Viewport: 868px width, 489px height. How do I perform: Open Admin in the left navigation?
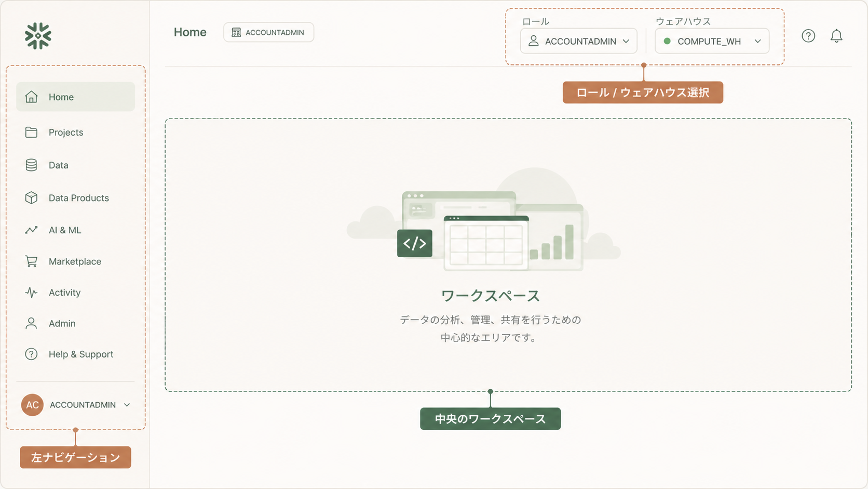tap(62, 323)
